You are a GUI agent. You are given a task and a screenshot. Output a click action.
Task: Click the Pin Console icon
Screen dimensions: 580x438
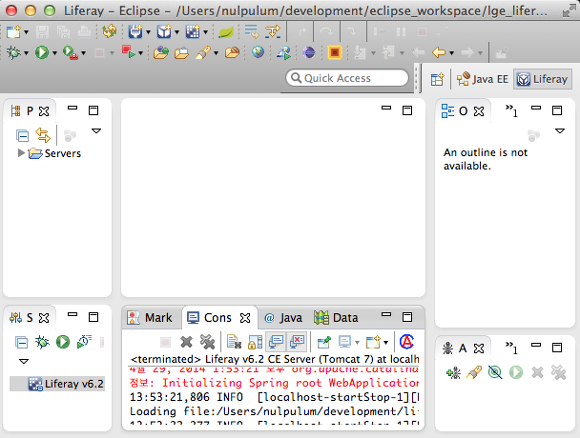coord(324,342)
